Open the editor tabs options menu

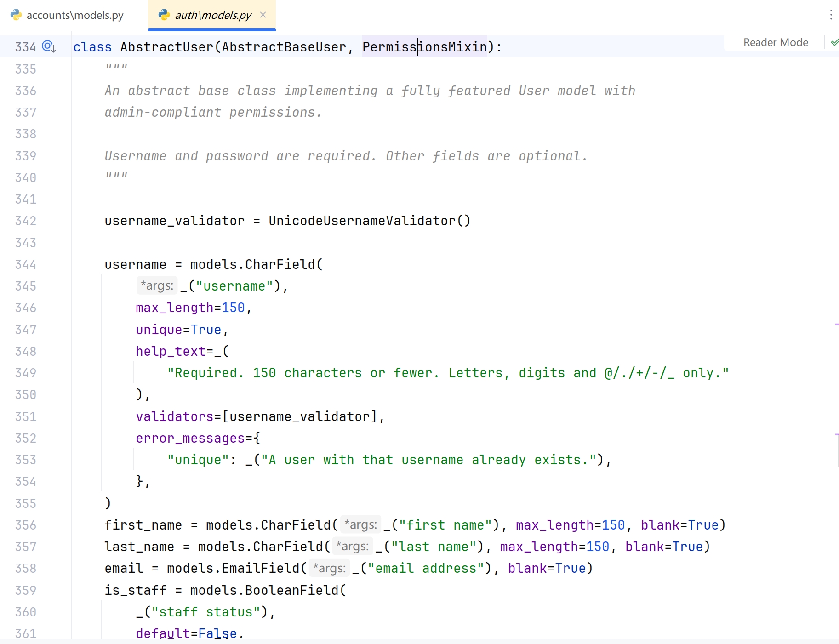[831, 15]
